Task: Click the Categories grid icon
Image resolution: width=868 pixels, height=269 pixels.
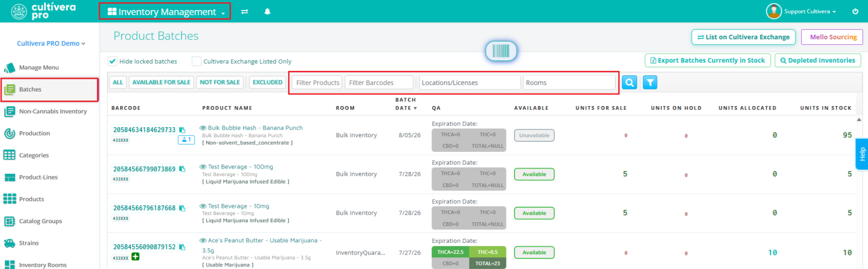Action: pyautogui.click(x=10, y=155)
